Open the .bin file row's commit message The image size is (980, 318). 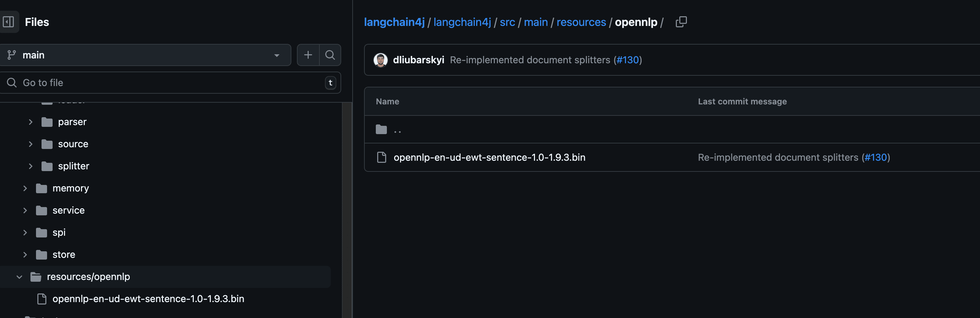point(778,157)
